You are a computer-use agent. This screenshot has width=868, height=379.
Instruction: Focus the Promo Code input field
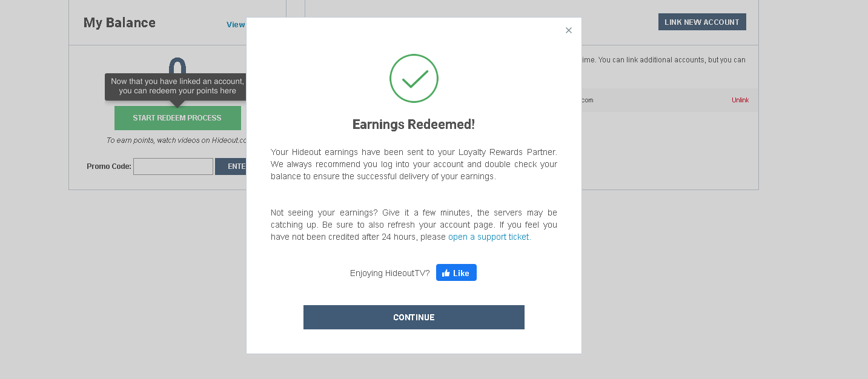click(x=173, y=166)
